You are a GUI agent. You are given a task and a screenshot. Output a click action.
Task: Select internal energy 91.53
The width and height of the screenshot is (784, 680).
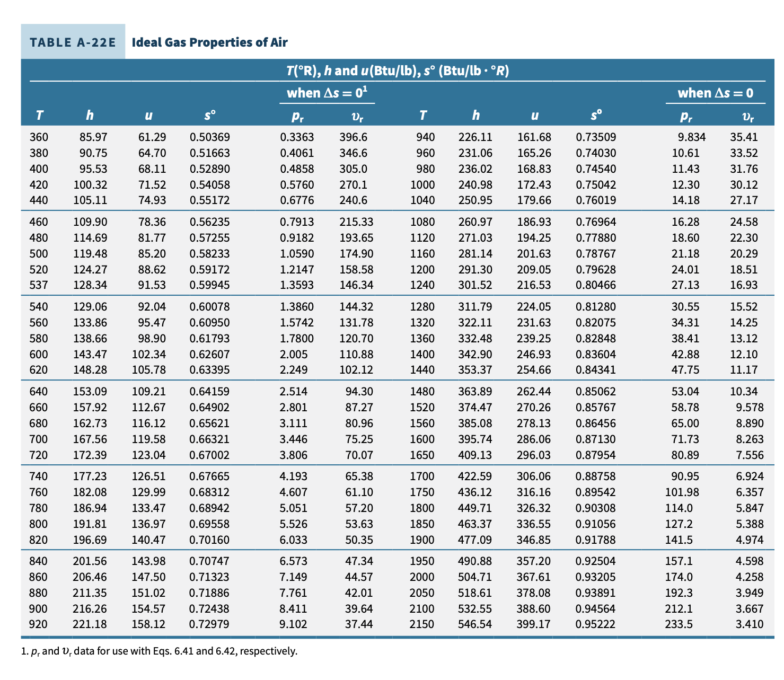152,285
